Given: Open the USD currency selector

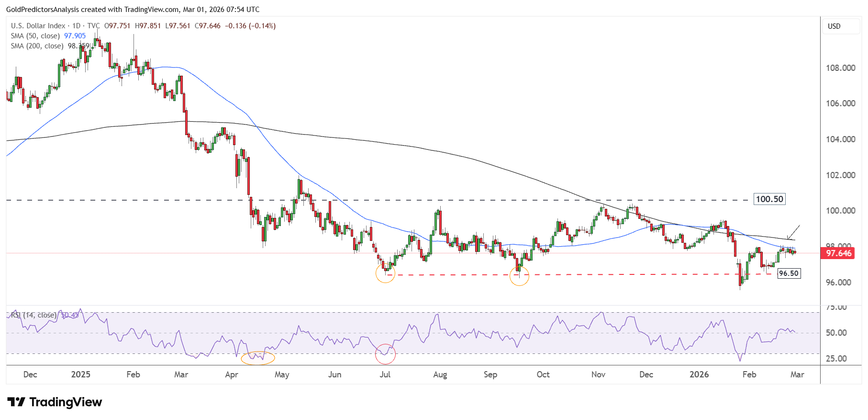Looking at the screenshot, I should (841, 26).
